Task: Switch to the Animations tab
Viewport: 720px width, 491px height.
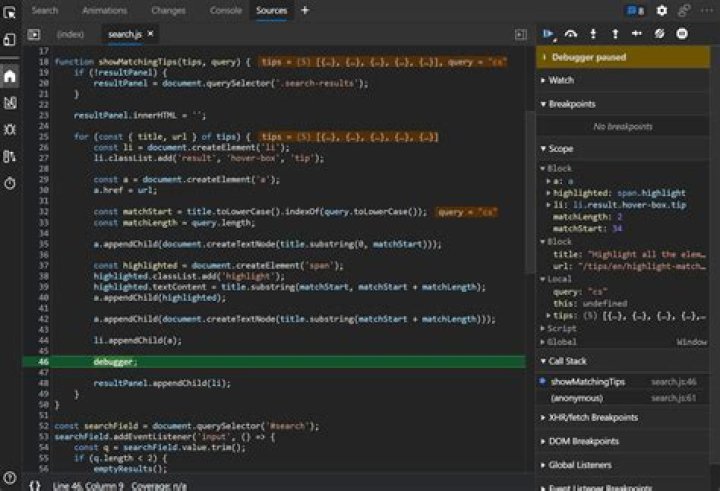Action: point(105,10)
